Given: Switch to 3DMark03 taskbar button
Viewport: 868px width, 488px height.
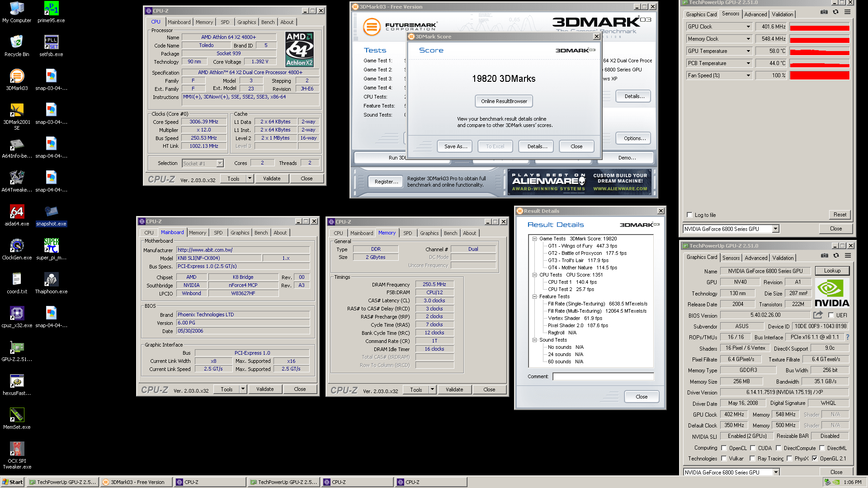Looking at the screenshot, I should pyautogui.click(x=136, y=482).
